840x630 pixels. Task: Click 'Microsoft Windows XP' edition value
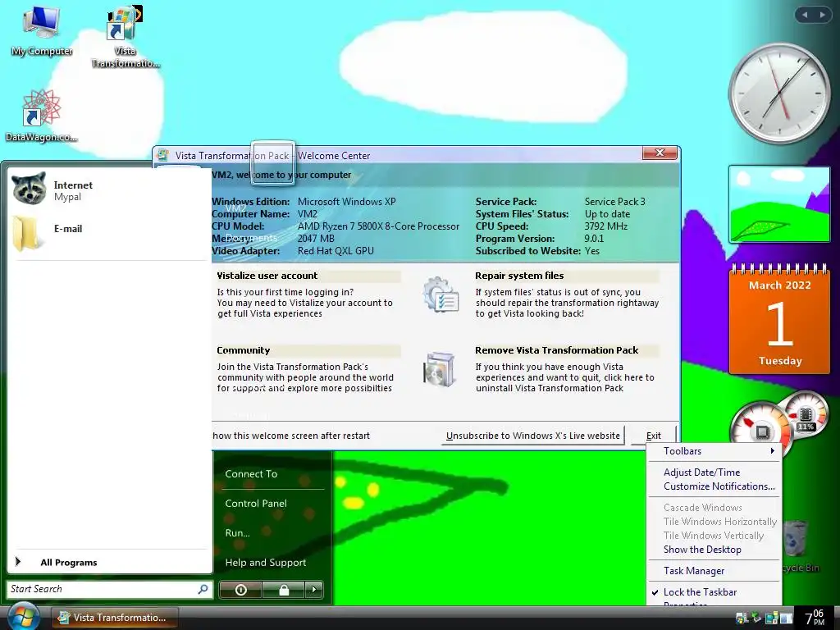[347, 202]
